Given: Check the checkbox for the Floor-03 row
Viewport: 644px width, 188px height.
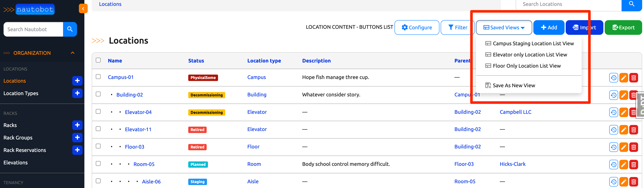Looking at the screenshot, I should (98, 146).
